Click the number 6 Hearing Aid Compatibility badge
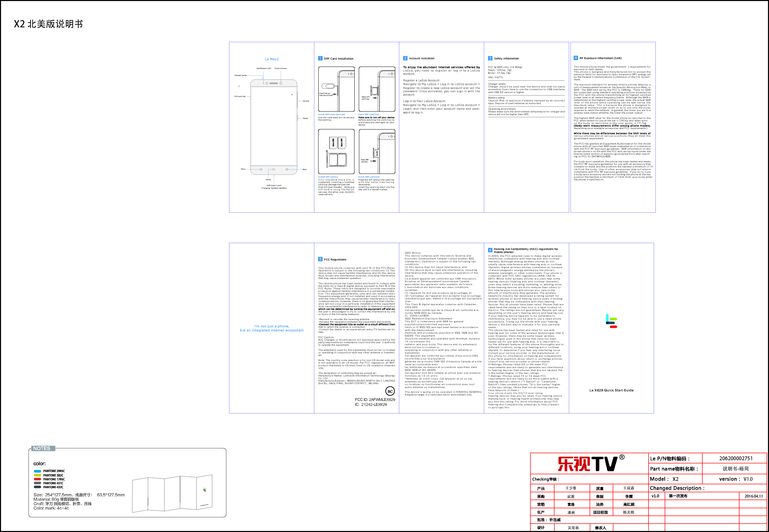This screenshot has height=532, width=769. 490,250
